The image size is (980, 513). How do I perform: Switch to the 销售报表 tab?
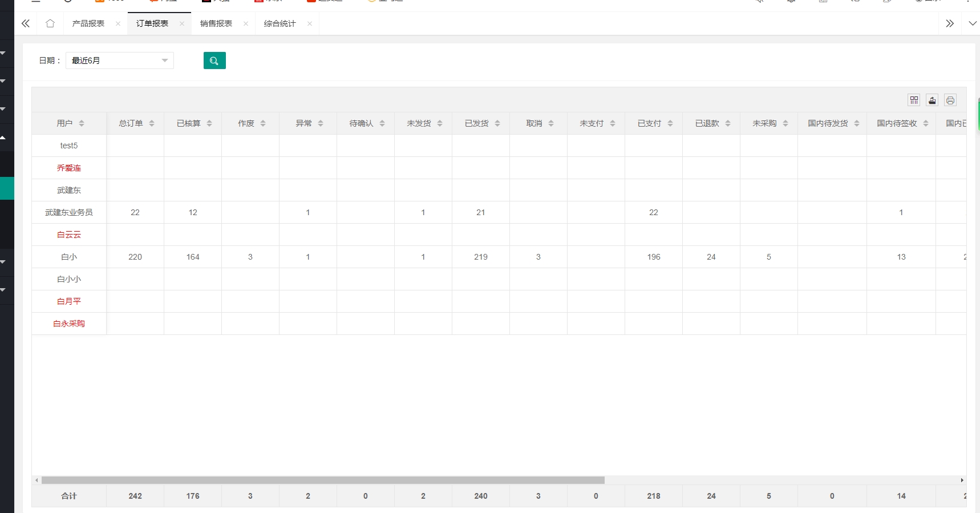click(216, 23)
